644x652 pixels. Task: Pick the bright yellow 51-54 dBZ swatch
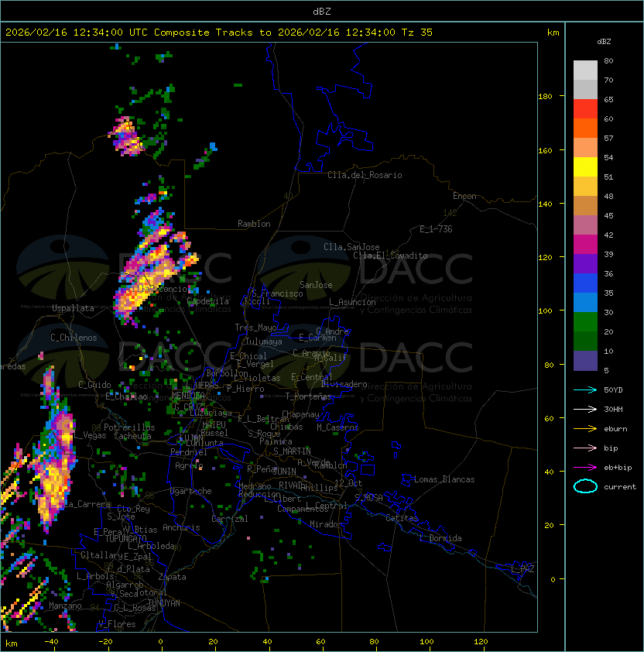pos(585,166)
